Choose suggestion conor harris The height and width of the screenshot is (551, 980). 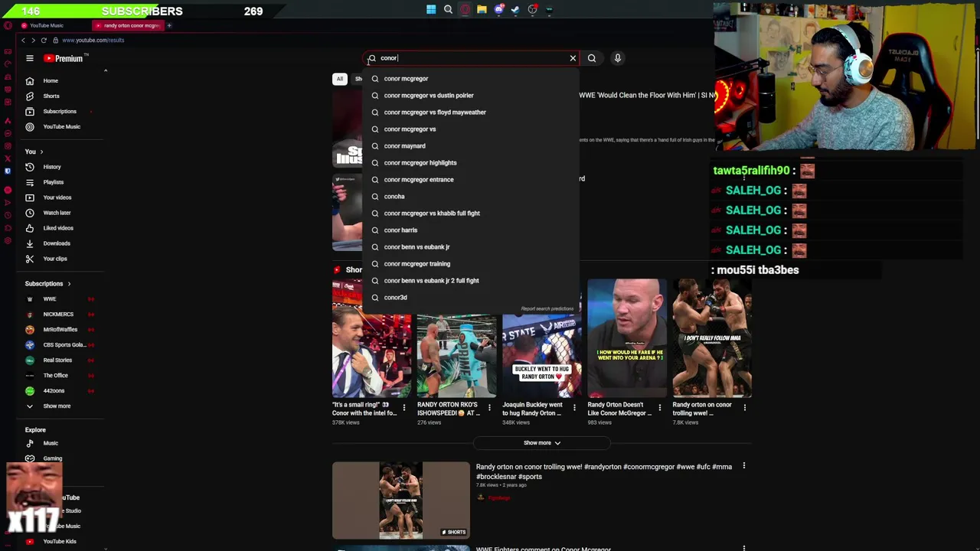[x=471, y=230]
